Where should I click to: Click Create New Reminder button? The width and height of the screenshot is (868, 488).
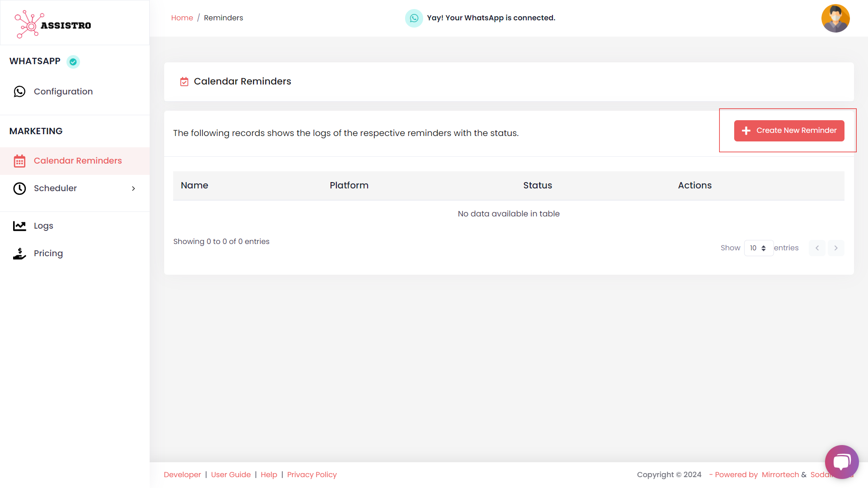click(x=789, y=131)
